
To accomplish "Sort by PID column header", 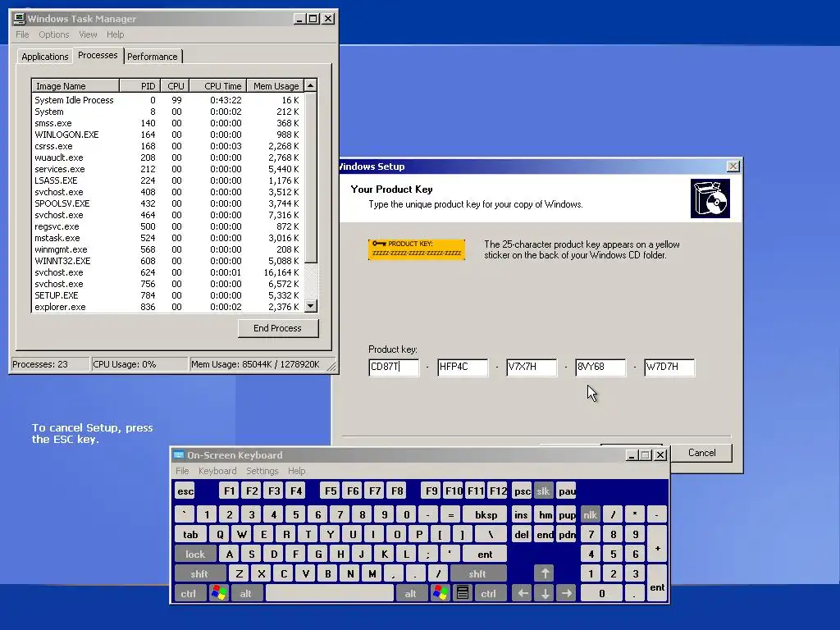I will (139, 85).
